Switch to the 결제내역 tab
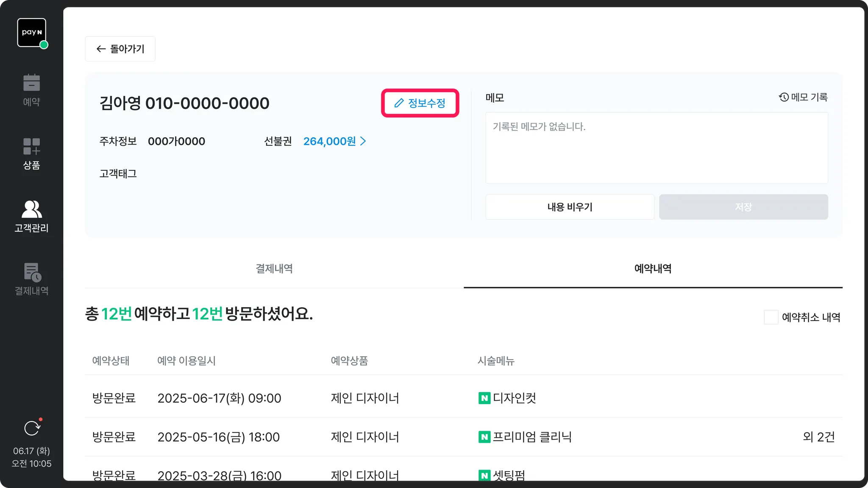Viewport: 868px width, 488px height. 274,269
